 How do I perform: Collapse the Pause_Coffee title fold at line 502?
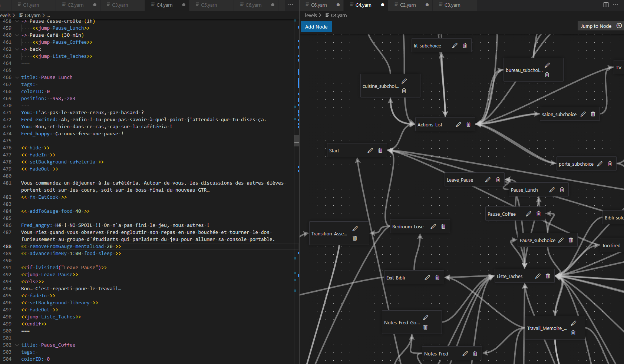tap(17, 345)
